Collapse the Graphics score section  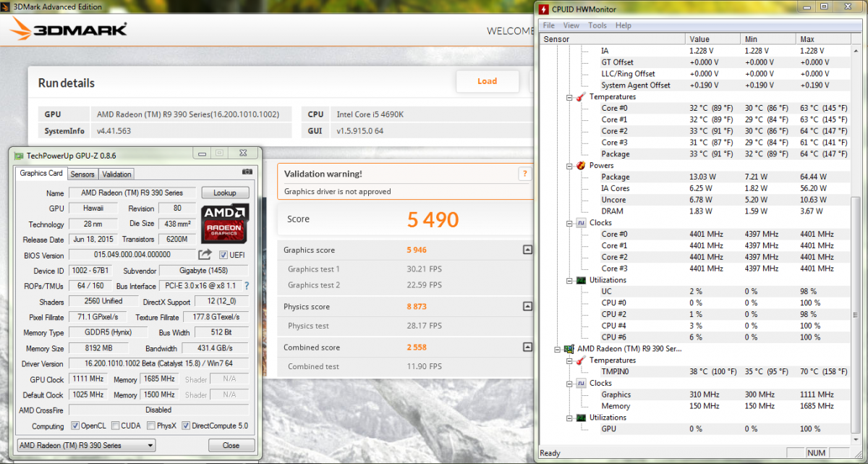tap(527, 250)
